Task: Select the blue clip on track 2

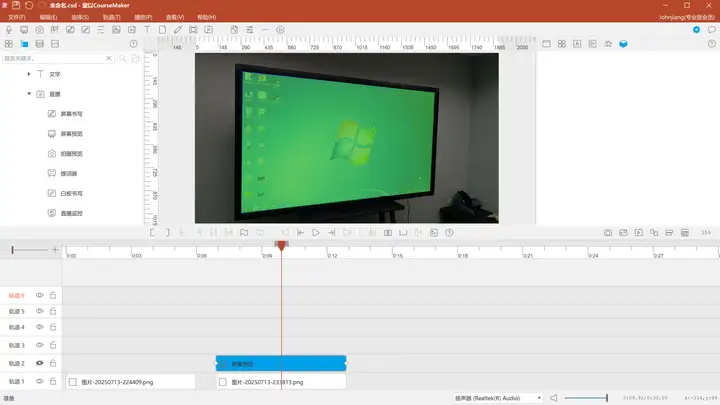Action: (x=281, y=363)
